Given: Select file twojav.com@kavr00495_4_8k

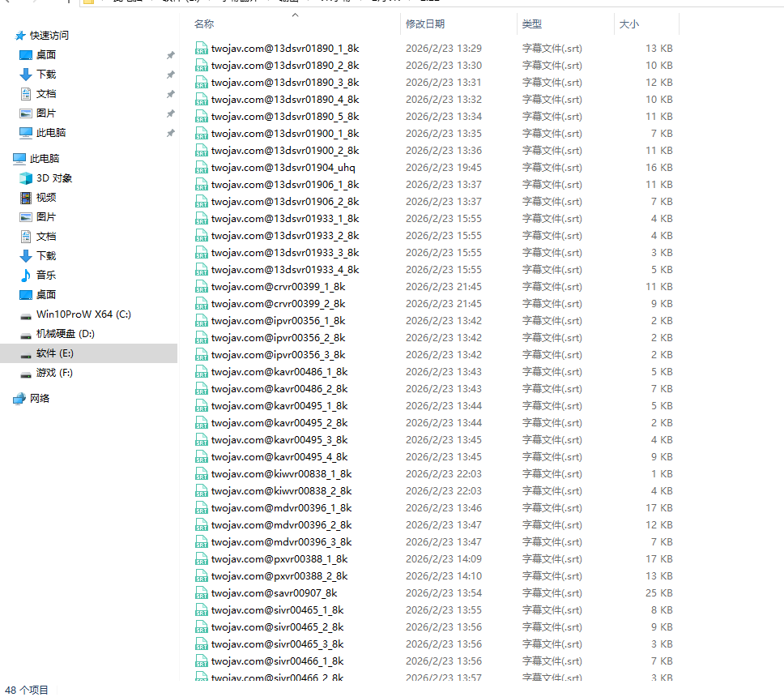Looking at the screenshot, I should click(279, 457).
